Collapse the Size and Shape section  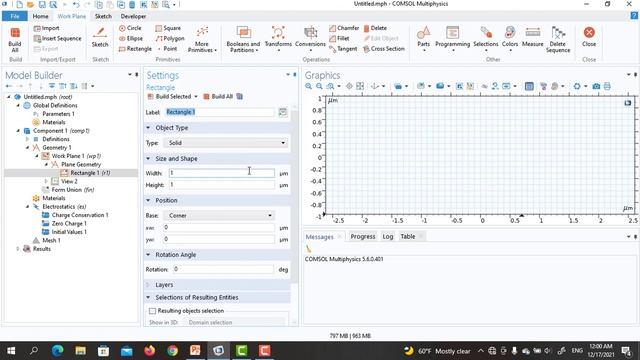pos(148,158)
